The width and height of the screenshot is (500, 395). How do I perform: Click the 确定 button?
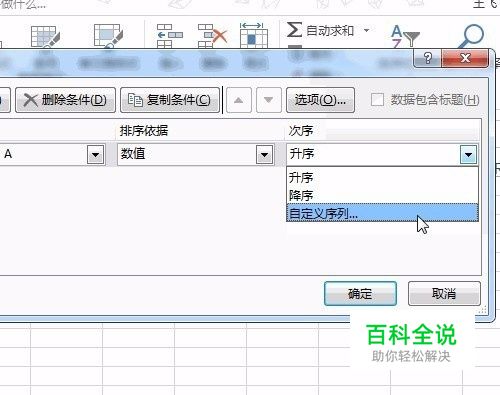360,294
